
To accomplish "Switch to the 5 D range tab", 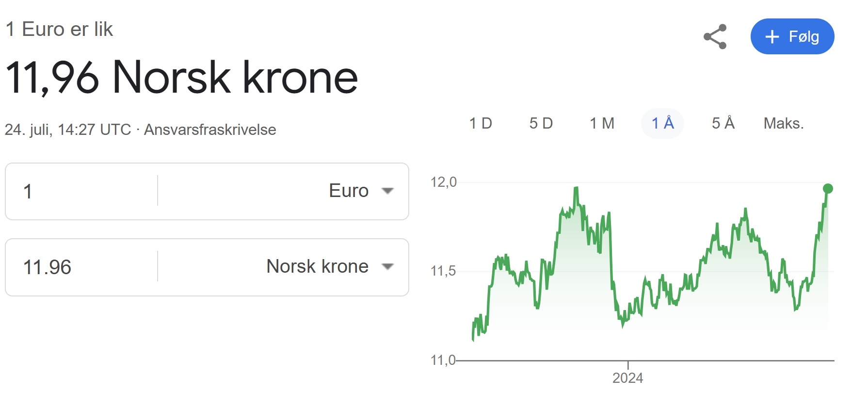I will (541, 123).
